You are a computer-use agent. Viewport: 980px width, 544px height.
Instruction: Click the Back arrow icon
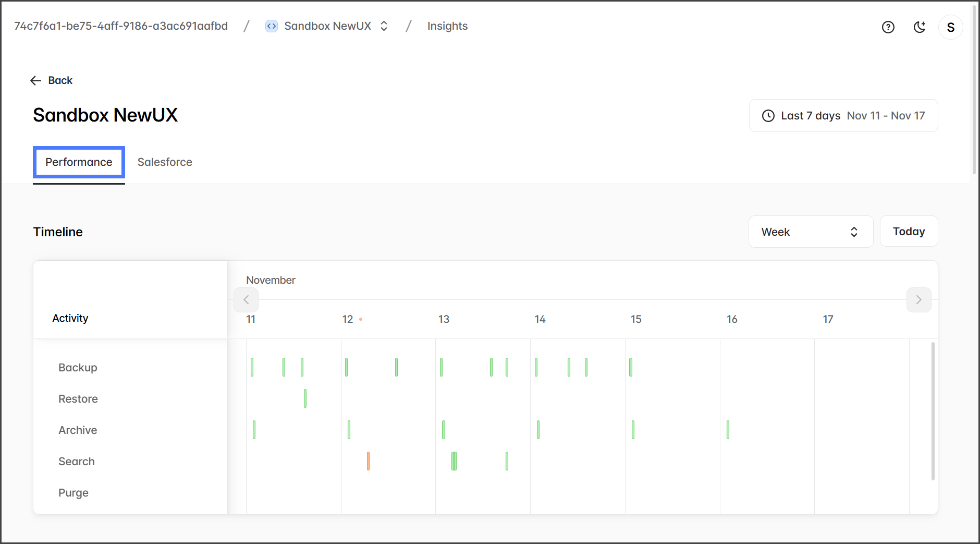pyautogui.click(x=35, y=80)
